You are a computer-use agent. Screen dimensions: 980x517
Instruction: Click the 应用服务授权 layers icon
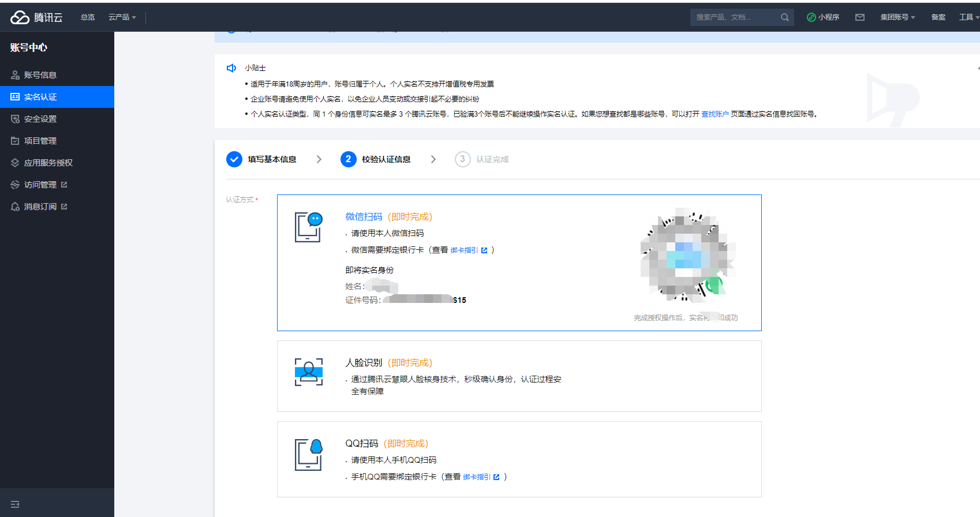(x=15, y=163)
